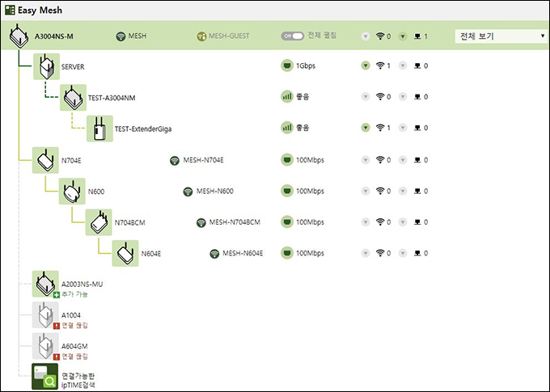Expand wireless clients list on A3004NS-M row
Viewport: 550px width, 392px height.
[x=366, y=36]
